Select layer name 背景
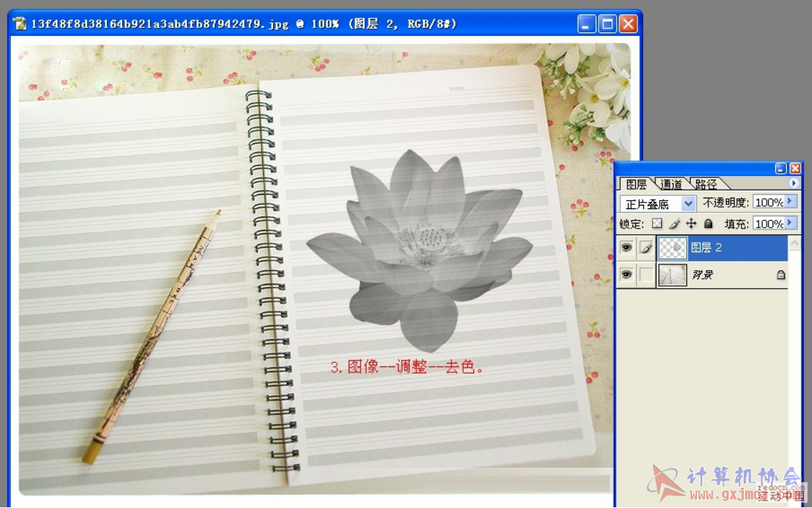Viewport: 812px width, 508px height. click(x=702, y=274)
